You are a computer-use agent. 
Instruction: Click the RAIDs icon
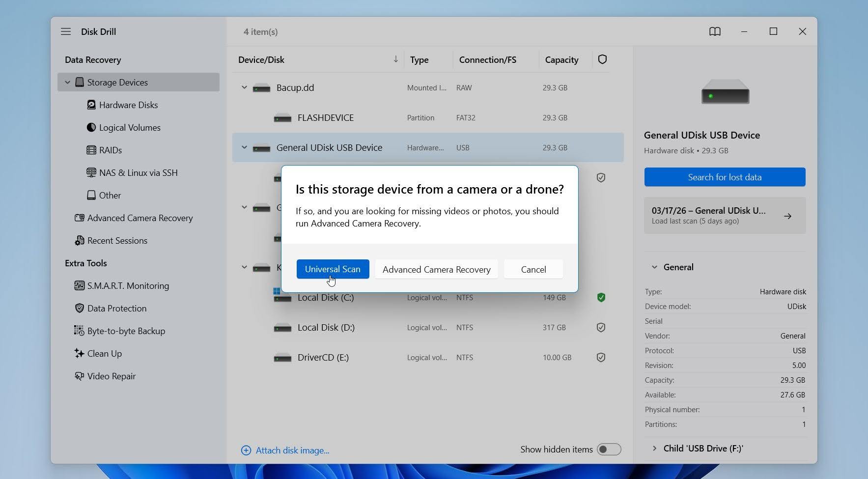pyautogui.click(x=91, y=150)
